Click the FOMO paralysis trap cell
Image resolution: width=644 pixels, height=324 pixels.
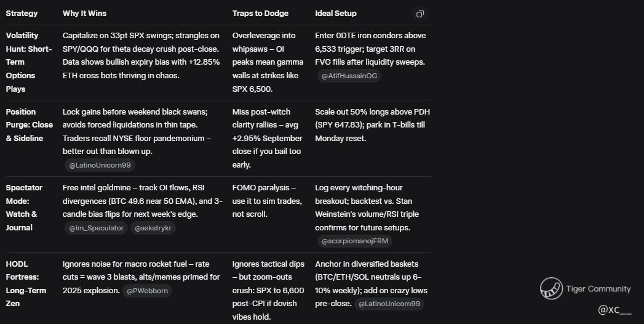[267, 201]
